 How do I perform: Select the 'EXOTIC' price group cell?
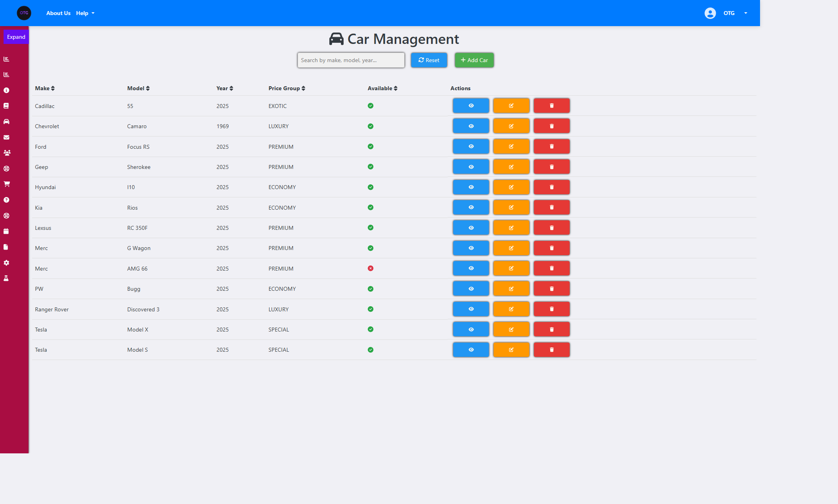click(277, 106)
